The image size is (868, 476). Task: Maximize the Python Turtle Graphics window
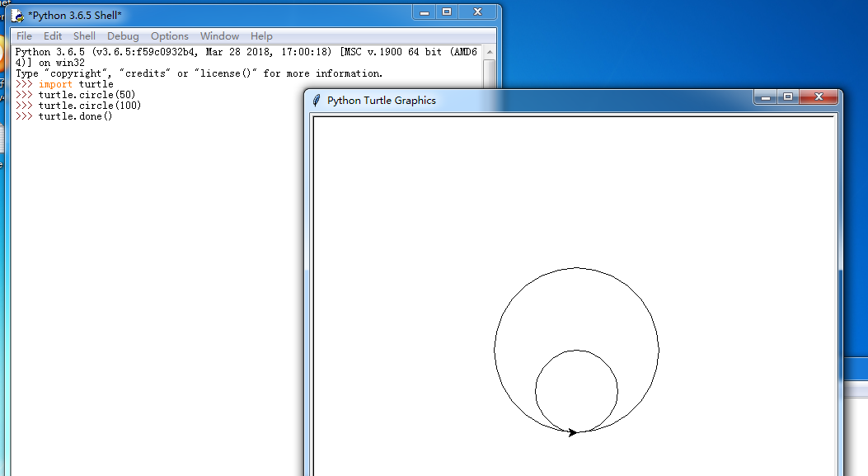pyautogui.click(x=787, y=97)
